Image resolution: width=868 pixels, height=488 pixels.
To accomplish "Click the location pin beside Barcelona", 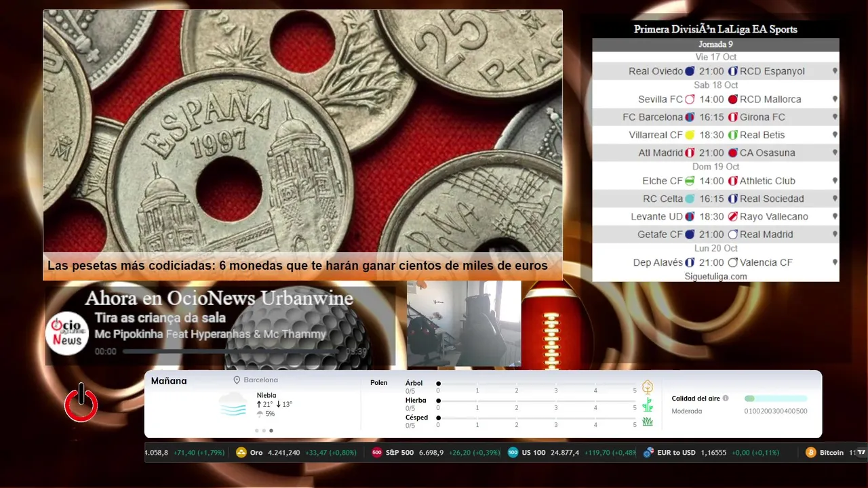I will pos(237,380).
